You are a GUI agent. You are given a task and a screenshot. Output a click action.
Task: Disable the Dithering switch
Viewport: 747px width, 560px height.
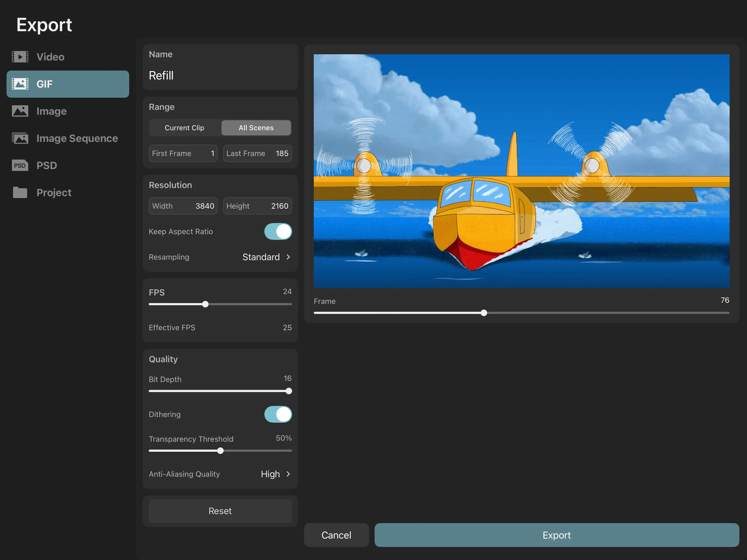[278, 414]
